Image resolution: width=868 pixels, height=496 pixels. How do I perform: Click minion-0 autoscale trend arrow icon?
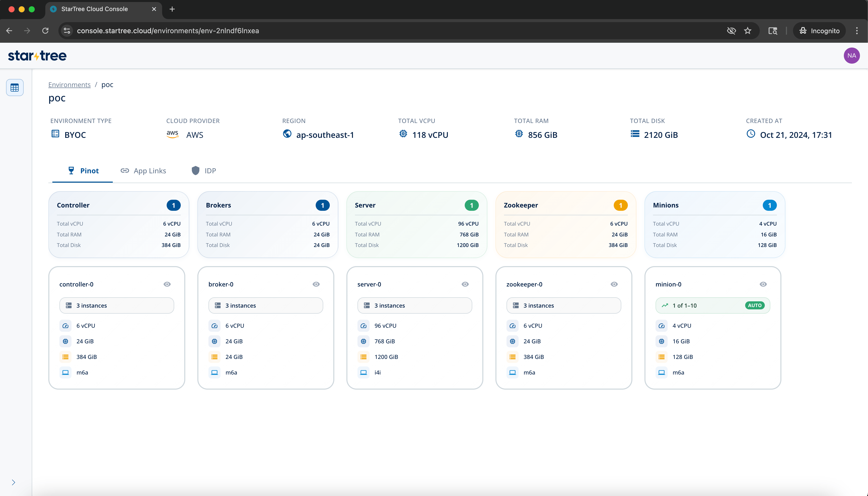[x=665, y=305]
